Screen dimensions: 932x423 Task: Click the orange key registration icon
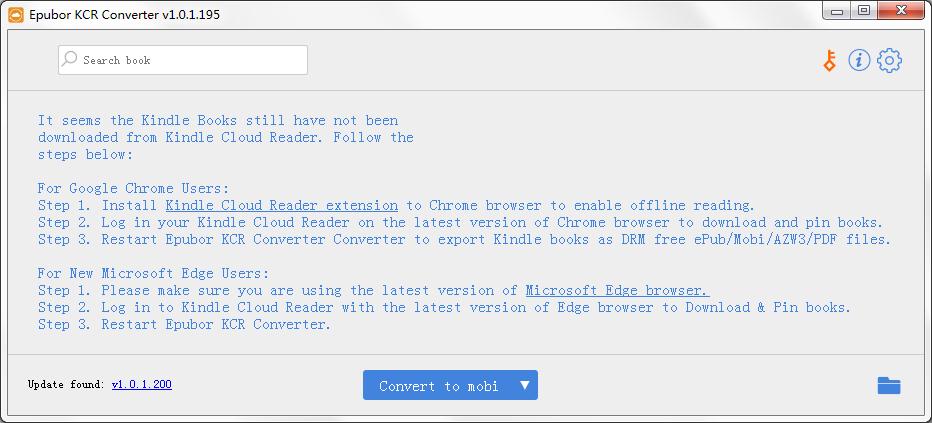pos(829,61)
